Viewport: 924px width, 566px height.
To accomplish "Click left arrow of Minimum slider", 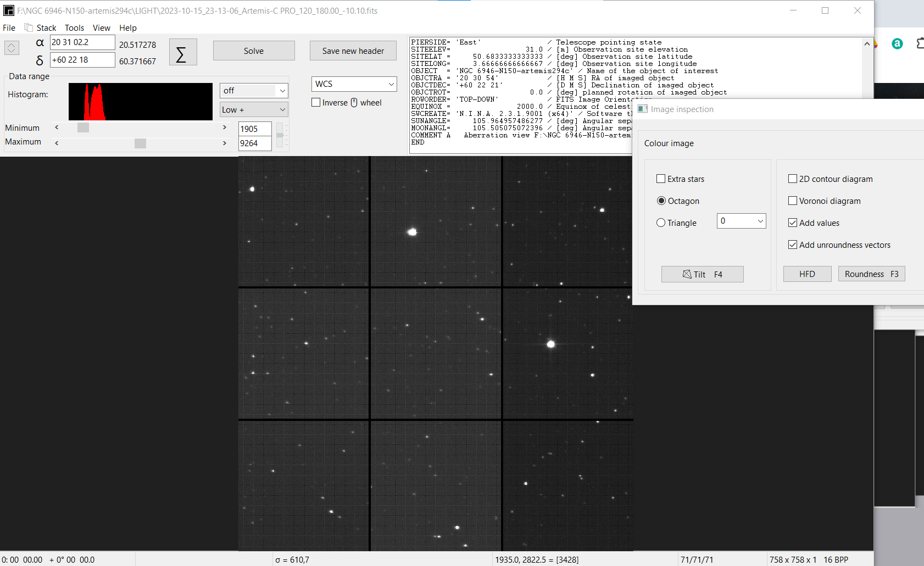I will (x=57, y=127).
